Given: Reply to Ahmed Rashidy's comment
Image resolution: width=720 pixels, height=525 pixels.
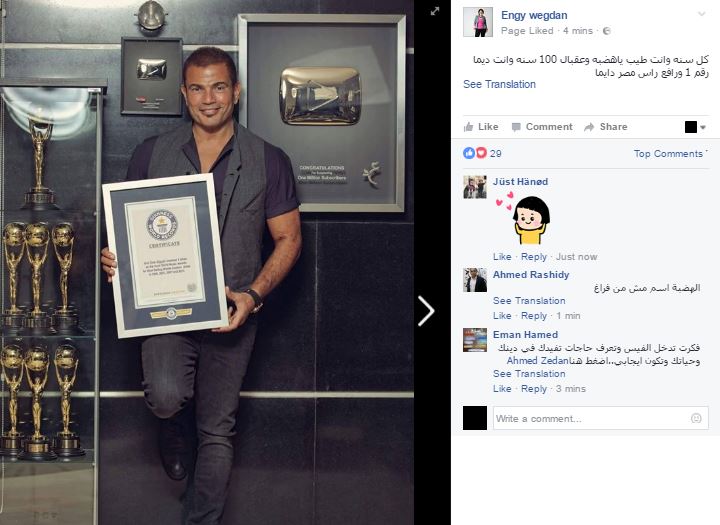Looking at the screenshot, I should pyautogui.click(x=534, y=316).
